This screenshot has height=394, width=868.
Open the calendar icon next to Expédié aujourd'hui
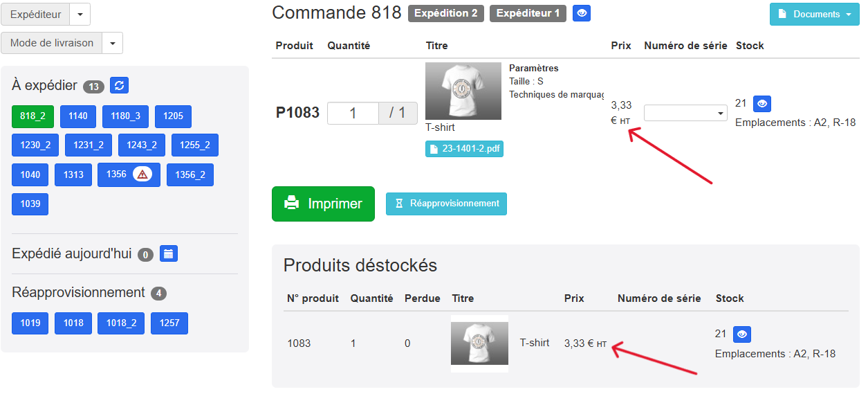click(x=169, y=253)
